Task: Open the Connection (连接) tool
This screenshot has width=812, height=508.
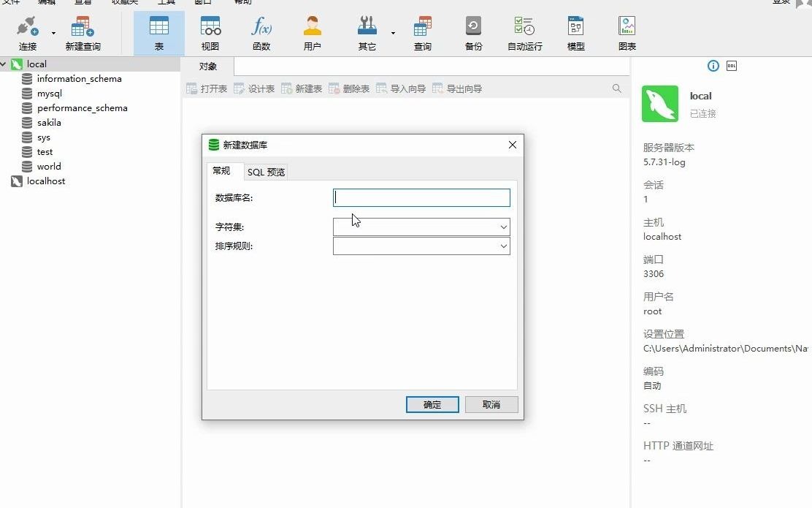Action: (x=28, y=33)
